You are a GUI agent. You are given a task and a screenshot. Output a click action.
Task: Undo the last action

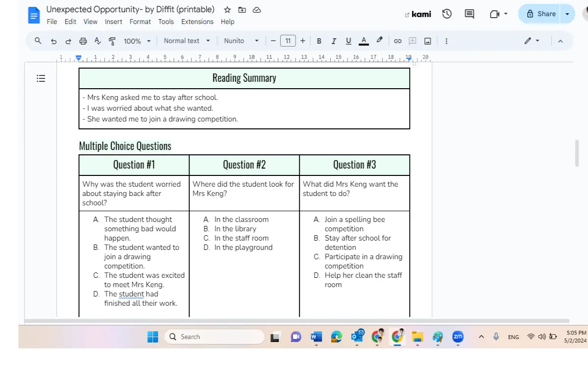[x=54, y=41]
